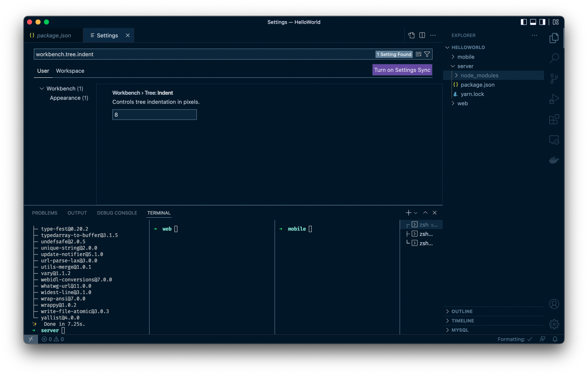This screenshot has width=588, height=375.
Task: Open the Source Control view
Action: tap(554, 78)
